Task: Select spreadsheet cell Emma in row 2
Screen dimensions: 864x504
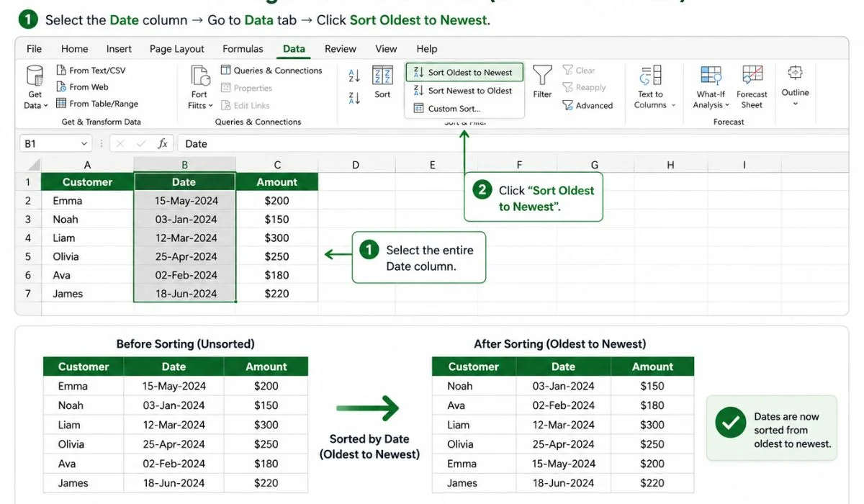Action: coord(87,201)
